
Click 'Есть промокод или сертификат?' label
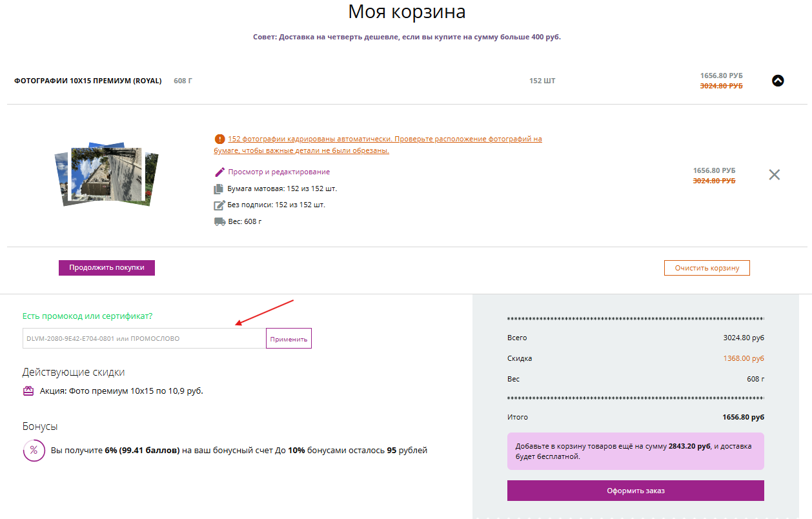(87, 316)
